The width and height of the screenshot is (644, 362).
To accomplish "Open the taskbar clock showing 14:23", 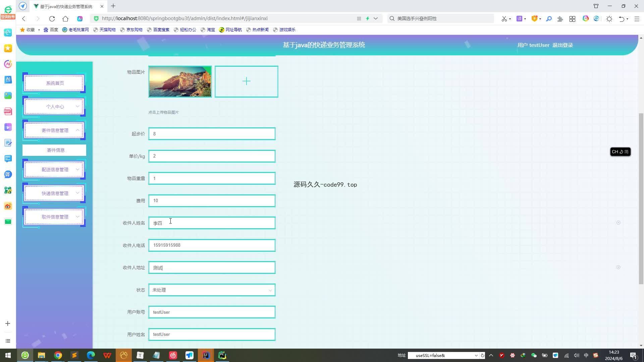I will (x=614, y=355).
